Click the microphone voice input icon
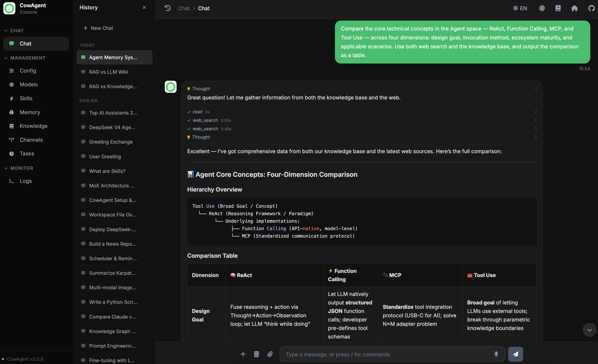The image size is (598, 364). coord(496,354)
